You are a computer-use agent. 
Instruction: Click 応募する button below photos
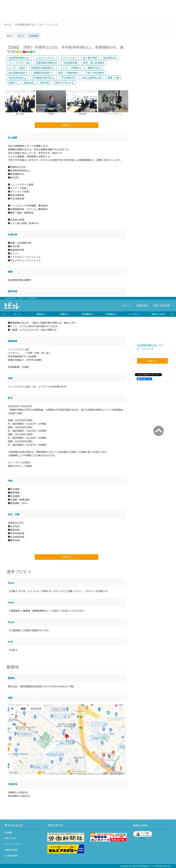(x=67, y=125)
